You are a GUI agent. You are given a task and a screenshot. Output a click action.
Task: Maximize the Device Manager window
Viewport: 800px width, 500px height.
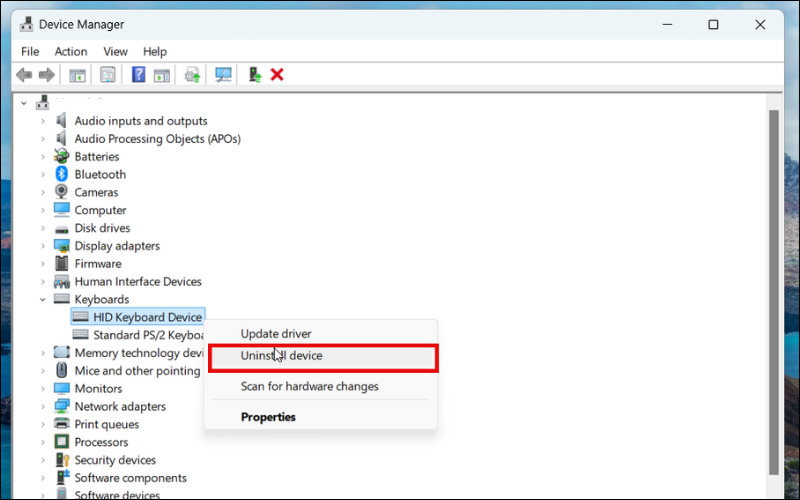[713, 24]
